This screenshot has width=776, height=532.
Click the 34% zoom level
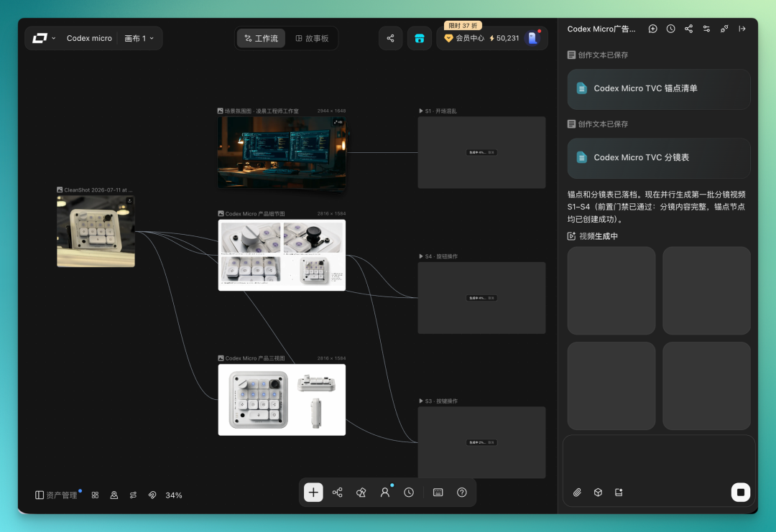point(174,495)
